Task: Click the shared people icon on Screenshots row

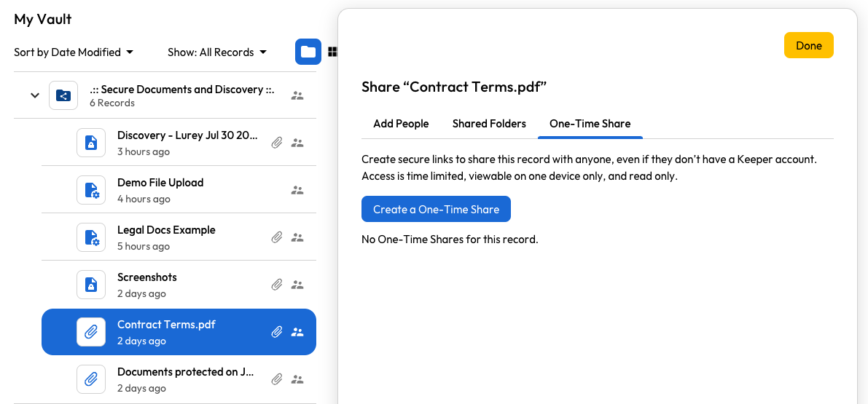Action: (x=297, y=285)
